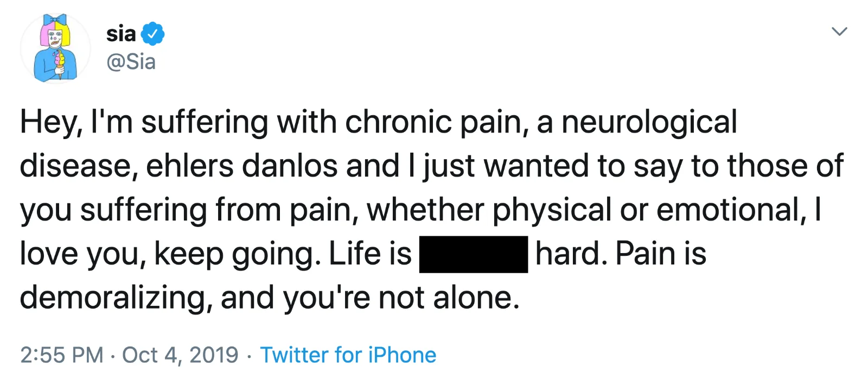
Task: Click the bold display name sia
Action: click(121, 34)
